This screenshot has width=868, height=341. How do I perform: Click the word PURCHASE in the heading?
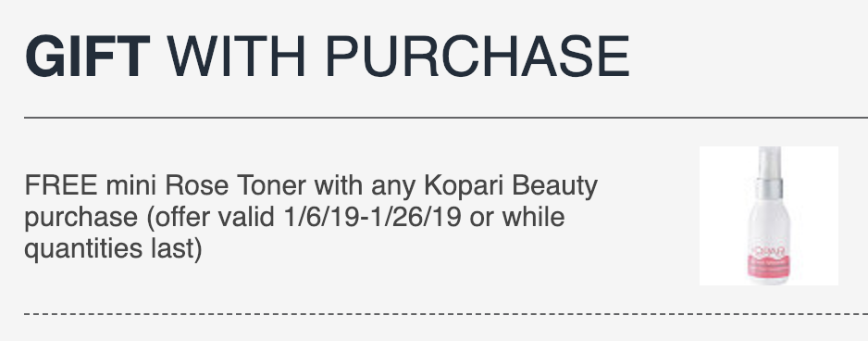click(x=477, y=56)
